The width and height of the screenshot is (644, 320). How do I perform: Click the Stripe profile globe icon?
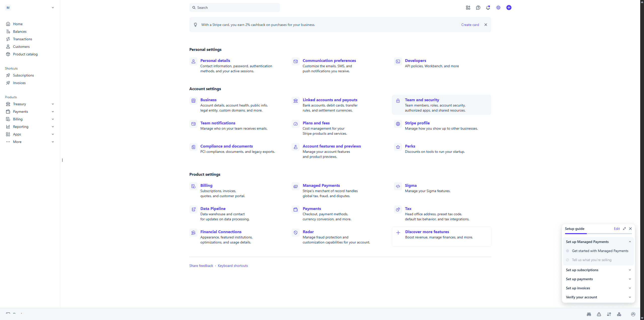tap(398, 124)
